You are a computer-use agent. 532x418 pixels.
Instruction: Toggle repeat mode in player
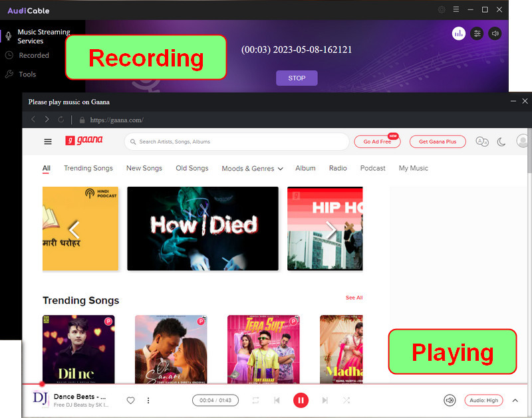pyautogui.click(x=255, y=400)
